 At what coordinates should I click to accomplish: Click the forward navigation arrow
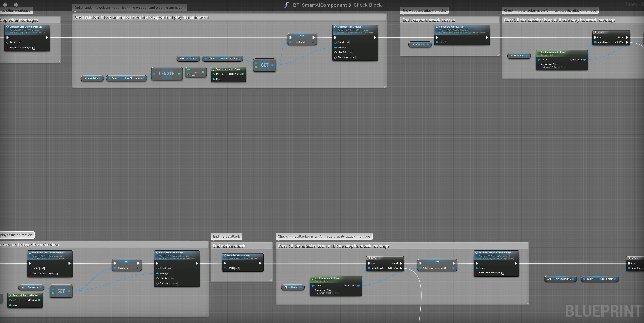(16, 5)
